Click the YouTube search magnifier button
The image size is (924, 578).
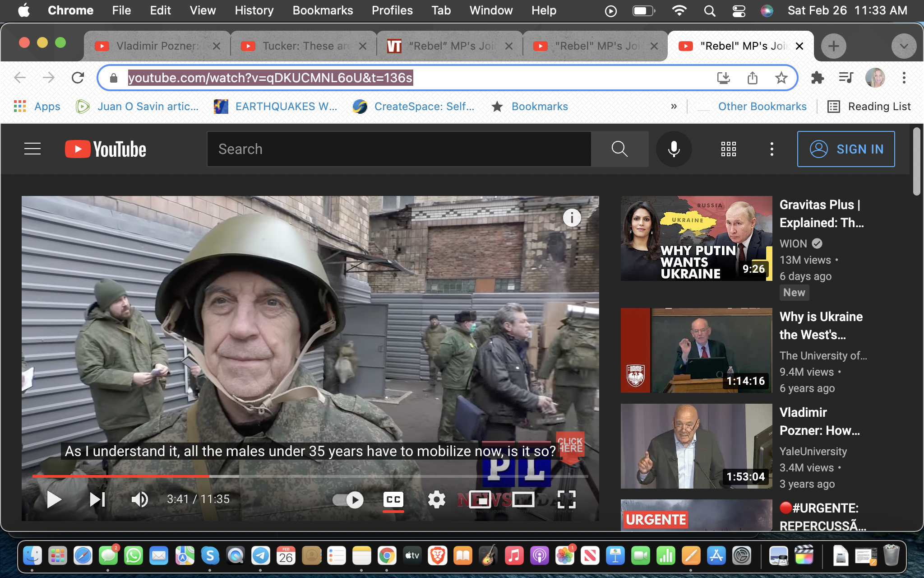tap(620, 149)
